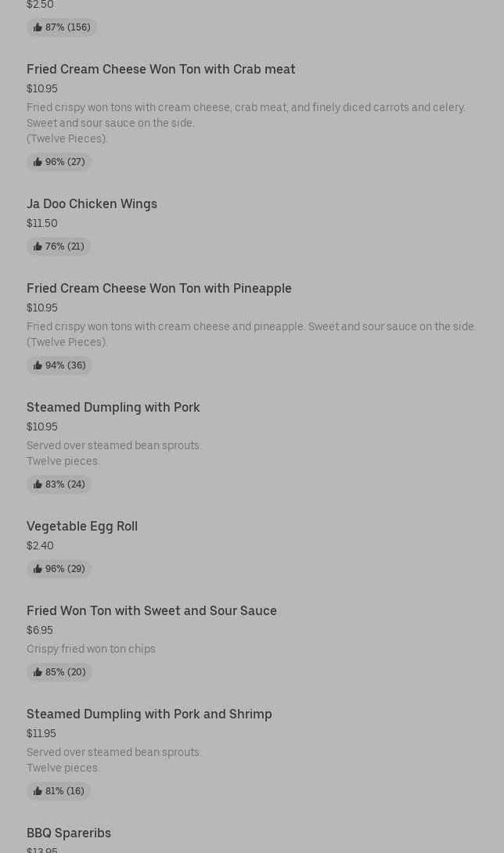Open Fried Cream Cheese Won Ton with Pineapple
504x853 pixels.
159,289
